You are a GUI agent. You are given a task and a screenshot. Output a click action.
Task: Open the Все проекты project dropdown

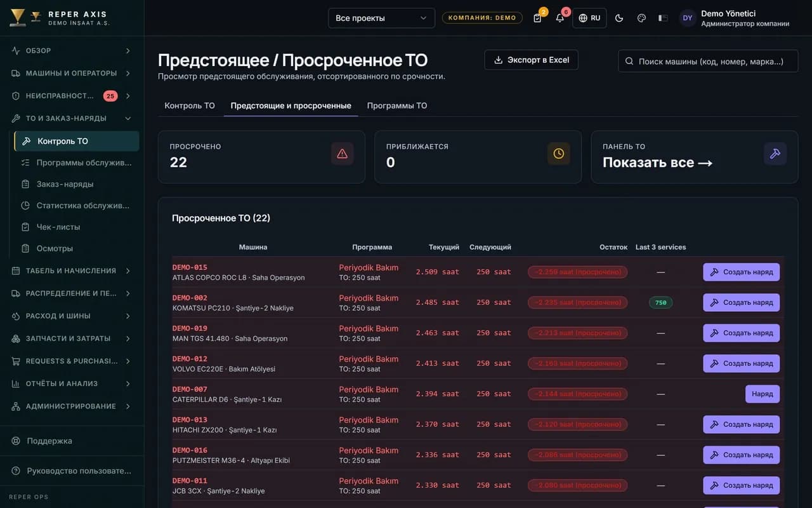(381, 18)
